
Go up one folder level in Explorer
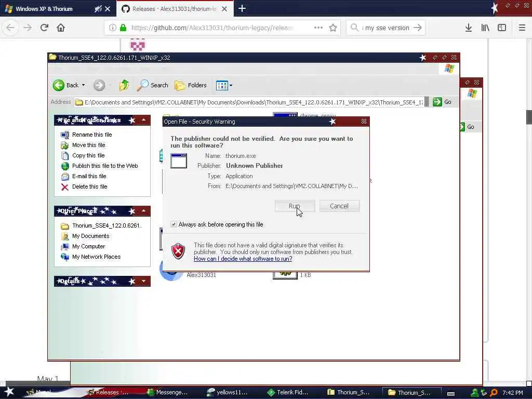(x=124, y=85)
